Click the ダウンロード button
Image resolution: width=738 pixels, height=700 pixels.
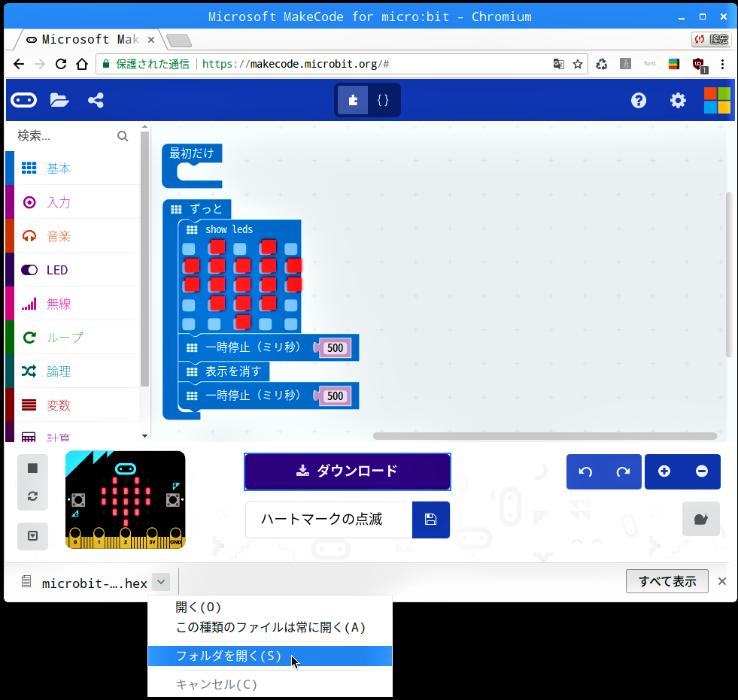[x=348, y=471]
